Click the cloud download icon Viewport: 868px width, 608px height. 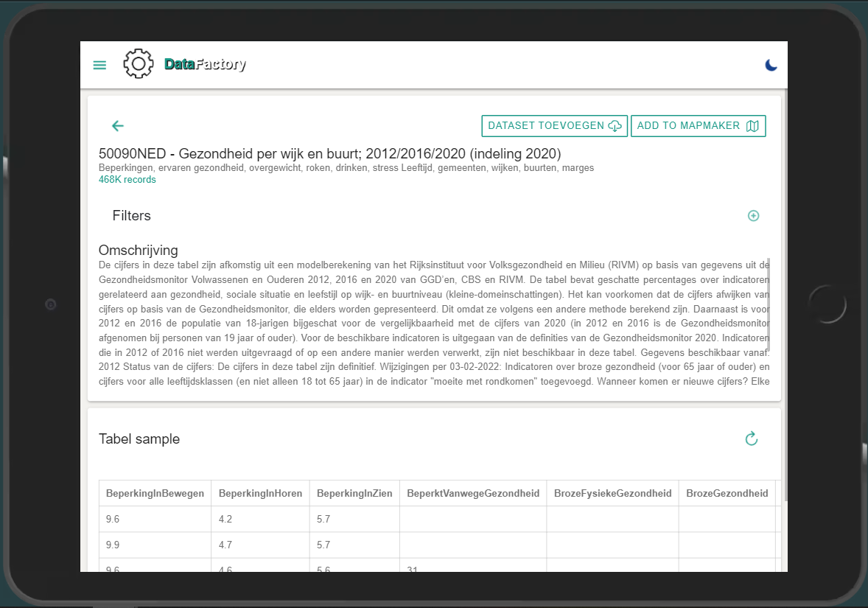click(615, 126)
